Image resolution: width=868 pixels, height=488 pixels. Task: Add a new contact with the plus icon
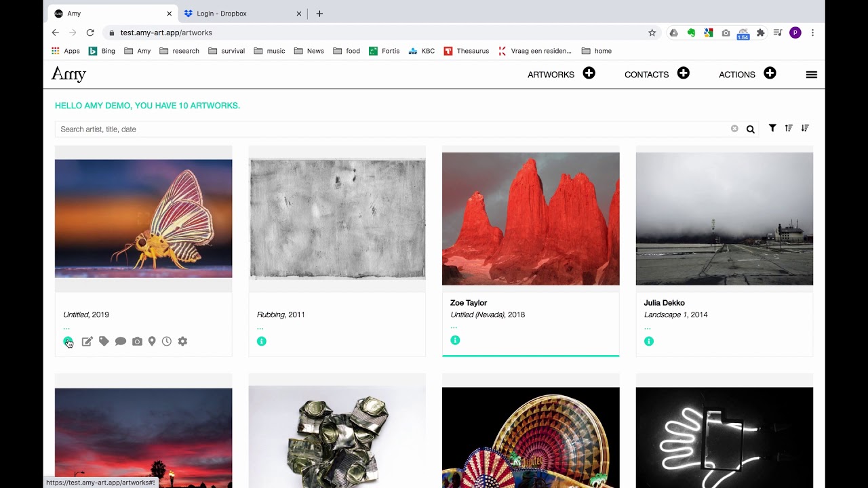[684, 73]
